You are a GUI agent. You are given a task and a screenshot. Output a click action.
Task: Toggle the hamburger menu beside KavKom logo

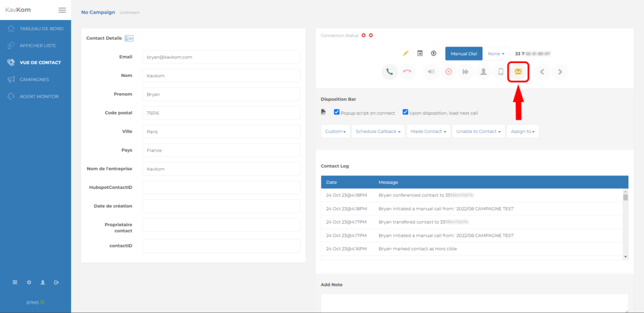point(62,10)
